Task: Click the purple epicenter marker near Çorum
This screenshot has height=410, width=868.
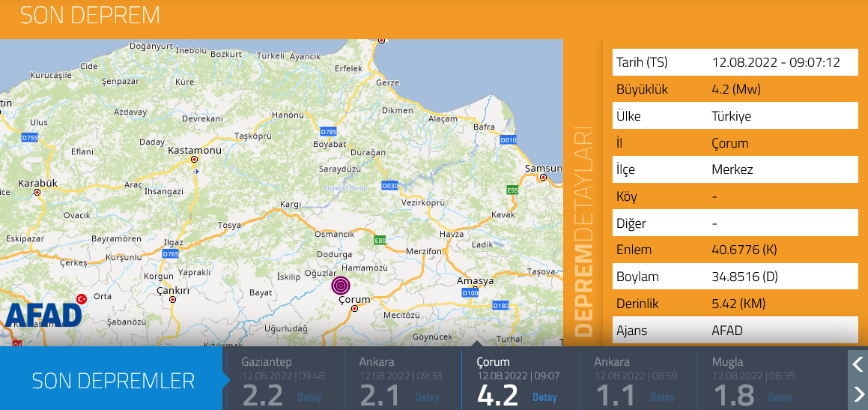Action: [341, 285]
